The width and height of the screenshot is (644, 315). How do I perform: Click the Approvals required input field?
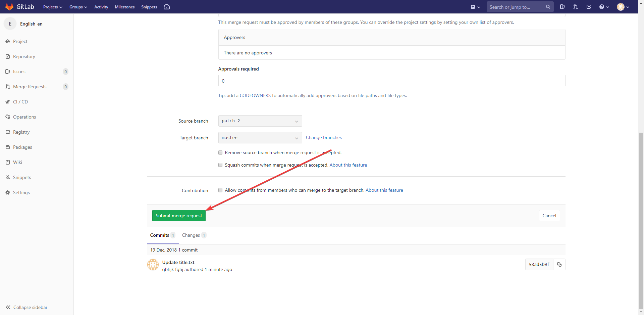(392, 81)
